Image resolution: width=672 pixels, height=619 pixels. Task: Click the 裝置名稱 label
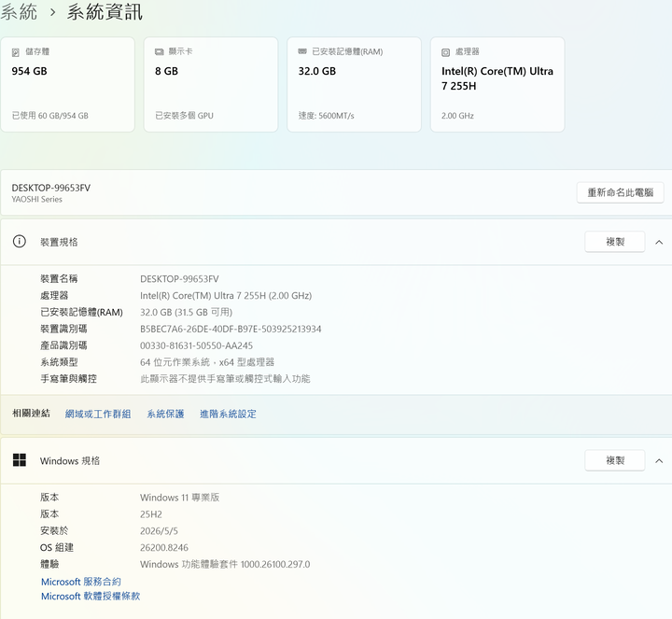click(x=59, y=278)
